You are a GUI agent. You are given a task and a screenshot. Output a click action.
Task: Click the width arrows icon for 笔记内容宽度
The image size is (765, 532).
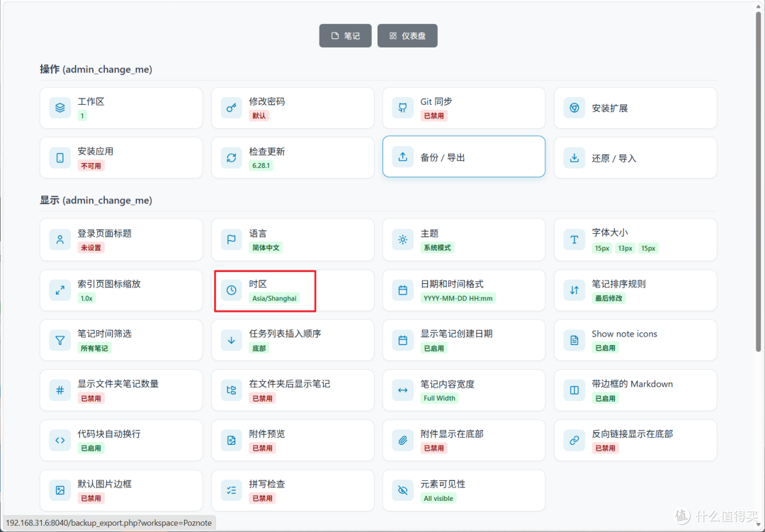[402, 390]
